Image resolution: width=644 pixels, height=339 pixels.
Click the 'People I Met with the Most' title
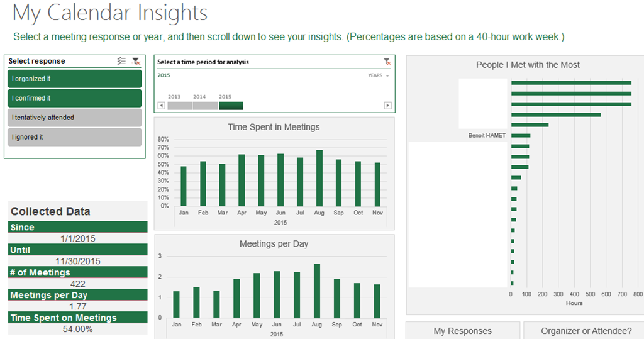[528, 65]
